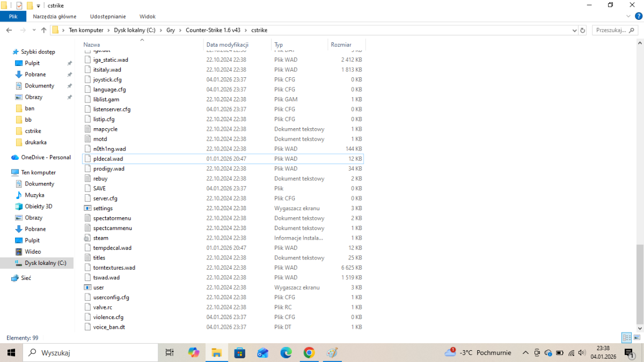
Task: Open Microsoft Edge from taskbar
Action: tap(286, 352)
